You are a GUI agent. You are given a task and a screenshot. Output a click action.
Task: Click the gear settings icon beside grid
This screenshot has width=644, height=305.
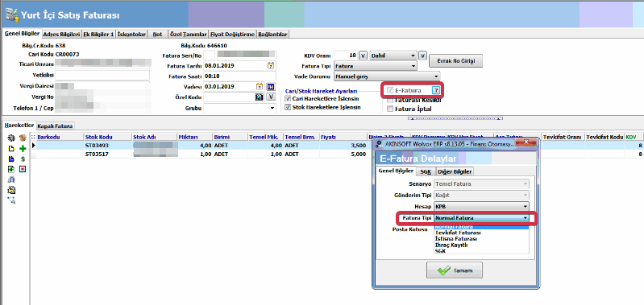pos(11,138)
